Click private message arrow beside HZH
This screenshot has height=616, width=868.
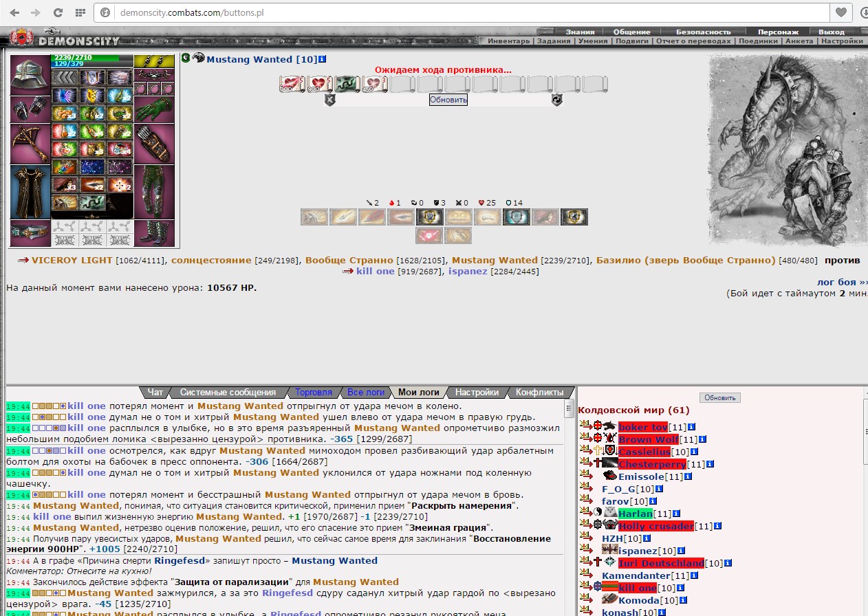pos(586,538)
